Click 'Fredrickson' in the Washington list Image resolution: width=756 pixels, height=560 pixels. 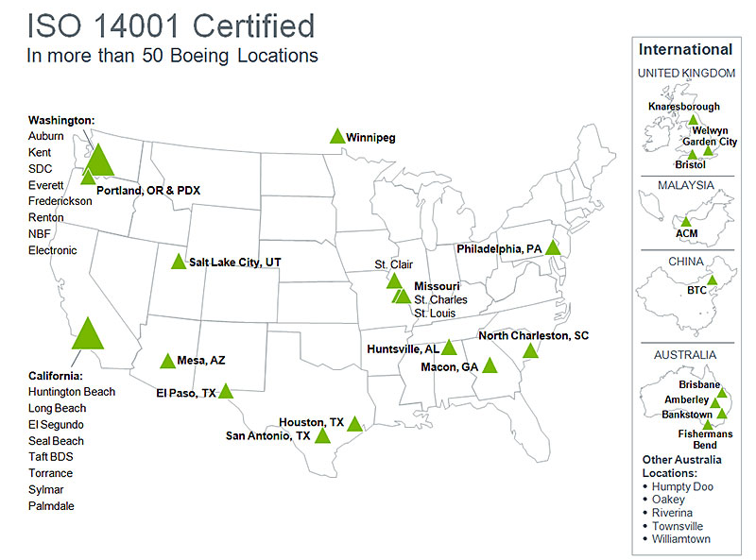coord(60,201)
